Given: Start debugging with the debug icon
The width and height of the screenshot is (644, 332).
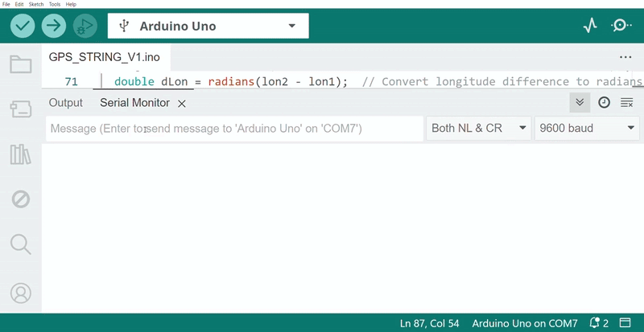Looking at the screenshot, I should tap(85, 26).
